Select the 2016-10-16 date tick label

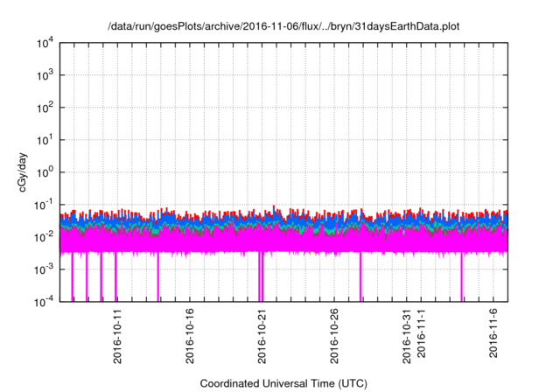190,336
